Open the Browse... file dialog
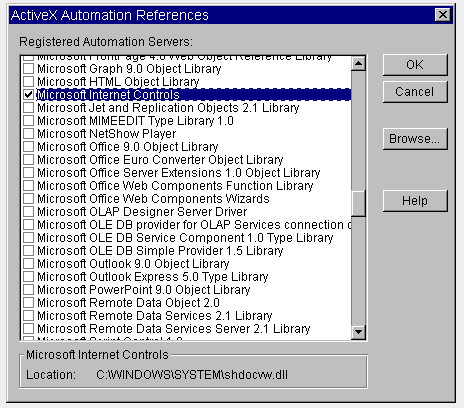464x408 pixels. pyautogui.click(x=415, y=139)
